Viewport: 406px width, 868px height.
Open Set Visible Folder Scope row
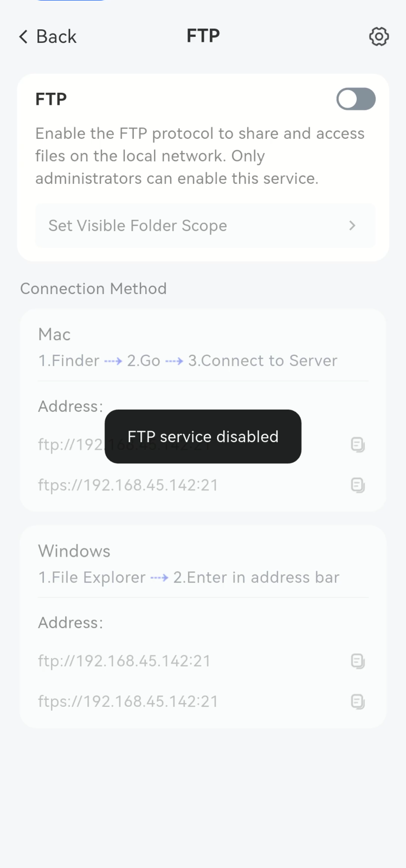click(205, 226)
